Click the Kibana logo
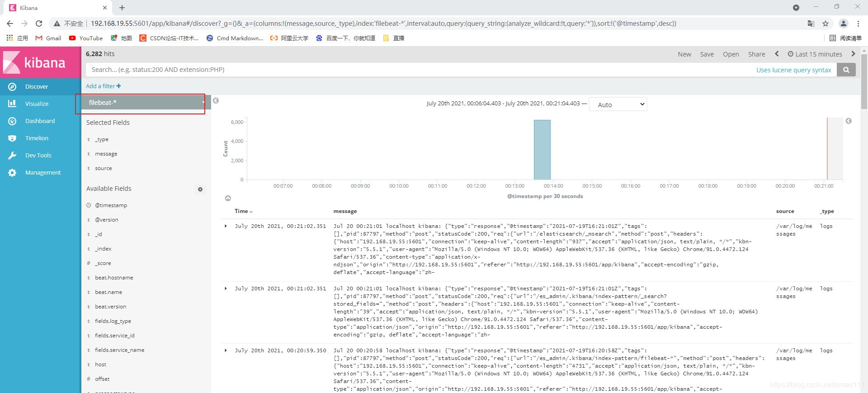The image size is (868, 393). click(40, 62)
